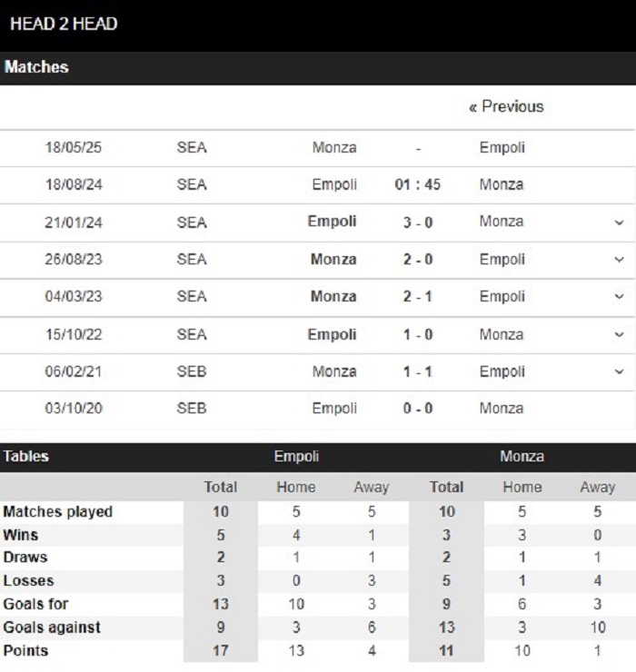The height and width of the screenshot is (672, 636).
Task: Click bold Monza in 2 - 1 match
Action: click(x=333, y=297)
